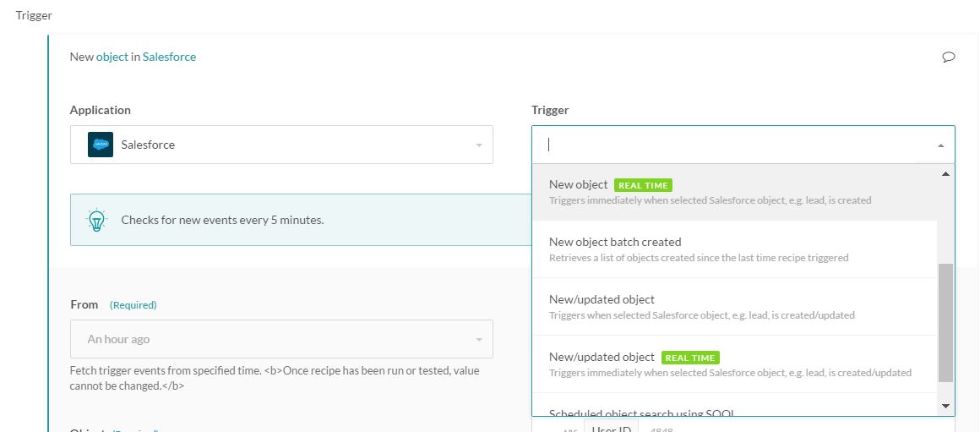Click the 'object' link in the header

pos(112,57)
